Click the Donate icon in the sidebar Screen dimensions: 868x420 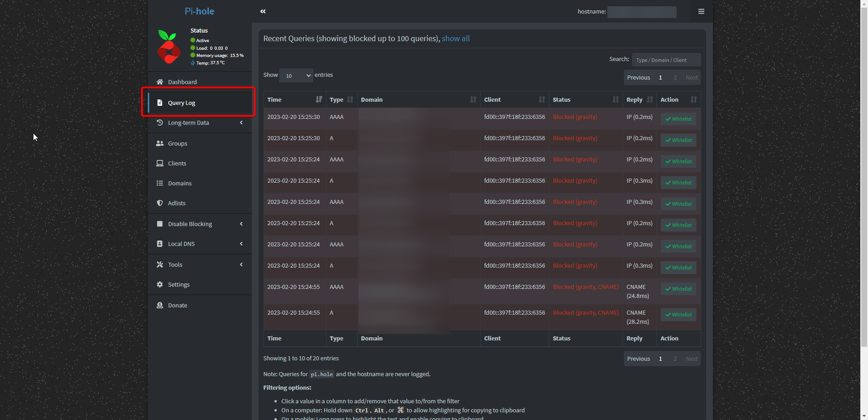pos(159,305)
